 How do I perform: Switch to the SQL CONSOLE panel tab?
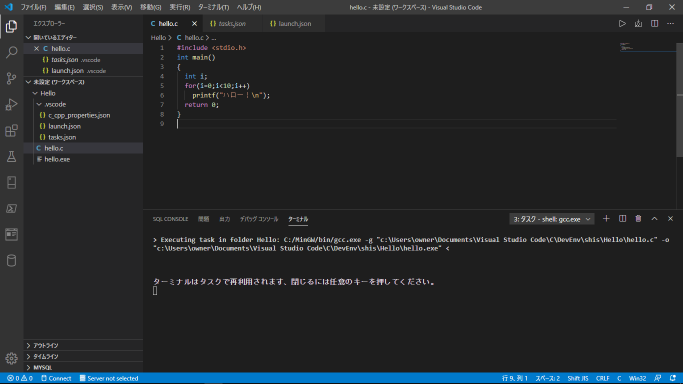click(x=170, y=219)
